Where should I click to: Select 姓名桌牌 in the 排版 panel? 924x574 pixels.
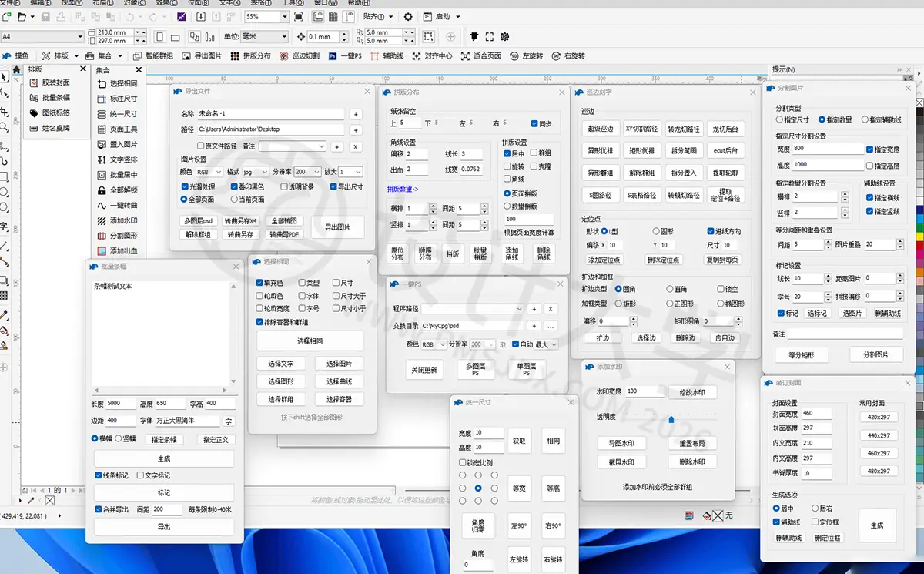click(49, 129)
